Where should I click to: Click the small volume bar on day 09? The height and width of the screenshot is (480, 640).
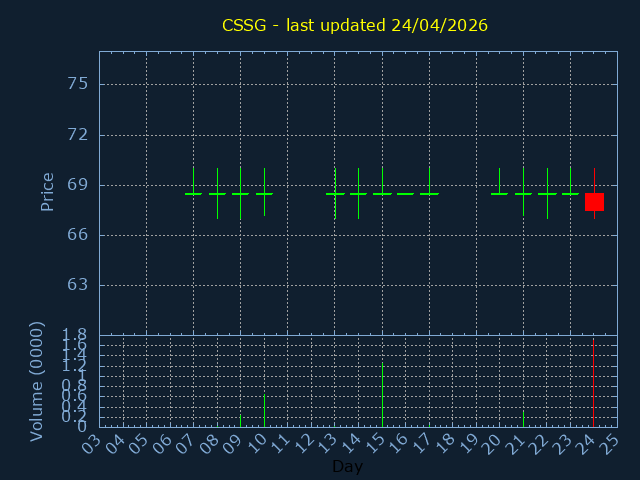pyautogui.click(x=240, y=420)
